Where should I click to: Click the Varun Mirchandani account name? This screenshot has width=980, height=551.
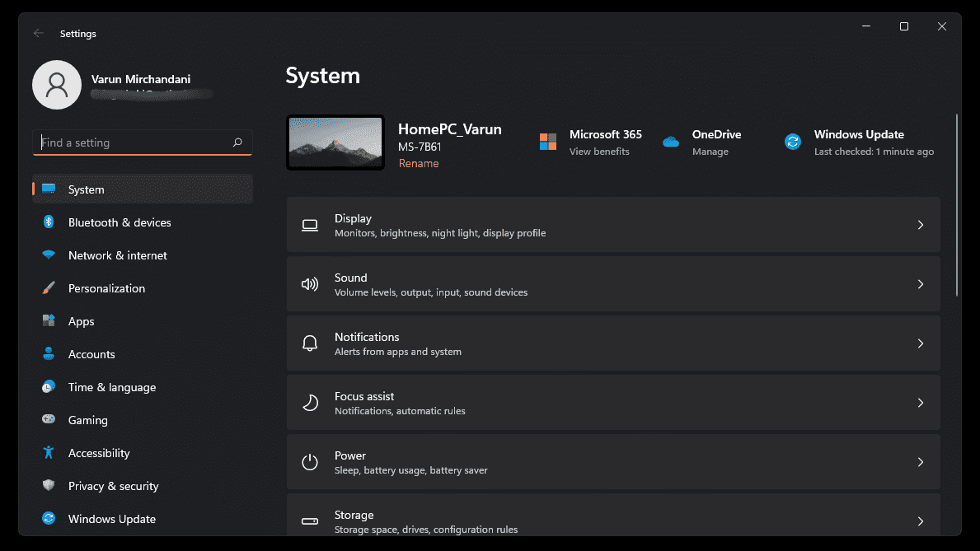pyautogui.click(x=141, y=79)
